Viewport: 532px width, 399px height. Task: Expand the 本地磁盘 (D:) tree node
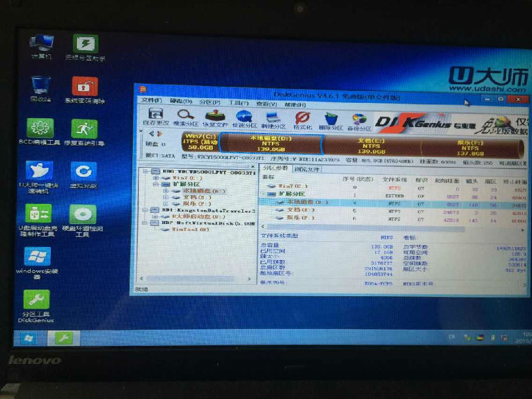pyautogui.click(x=166, y=191)
